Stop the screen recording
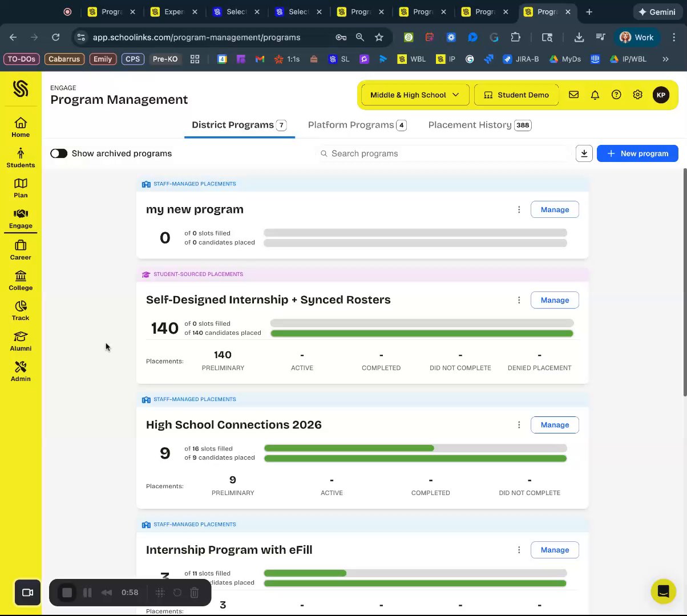Screen dimensions: 687x616 (67, 593)
